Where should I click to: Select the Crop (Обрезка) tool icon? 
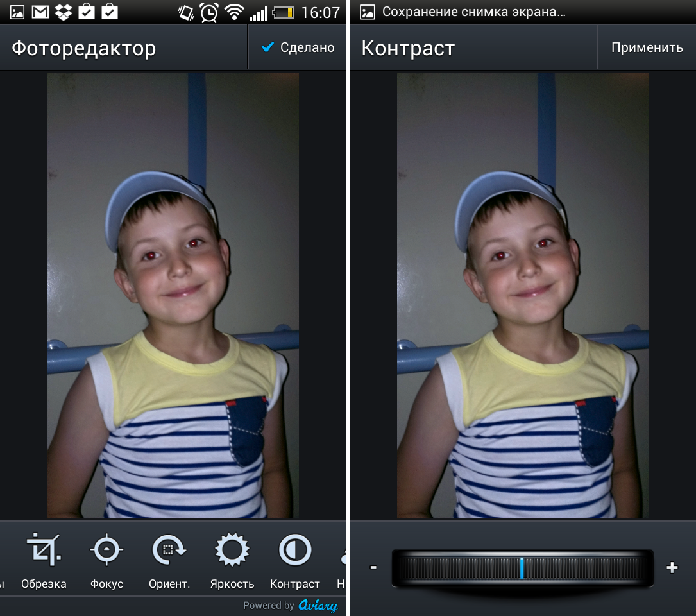point(44,551)
